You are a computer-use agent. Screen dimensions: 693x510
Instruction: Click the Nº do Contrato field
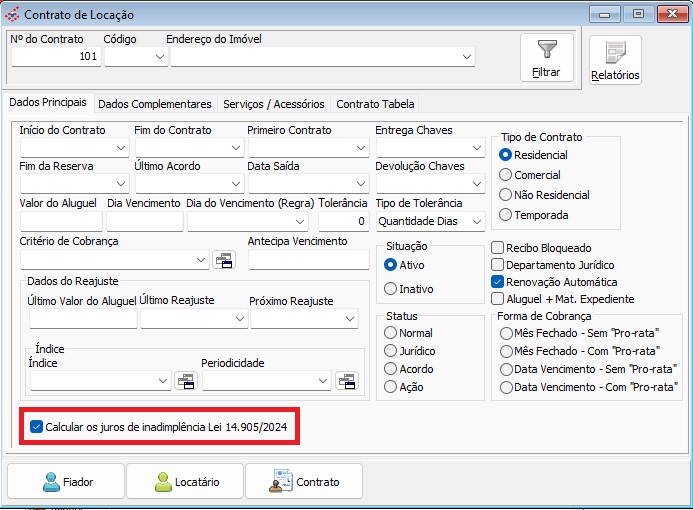(55, 58)
